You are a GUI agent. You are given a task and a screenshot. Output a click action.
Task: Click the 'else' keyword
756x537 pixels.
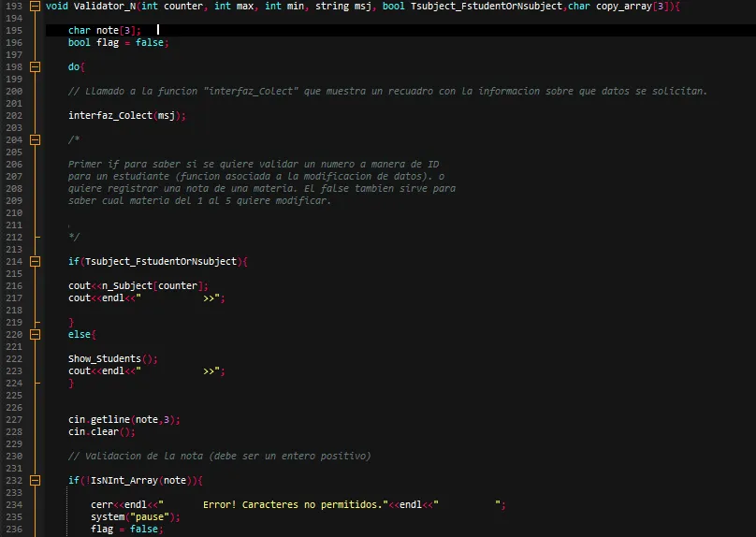80,335
